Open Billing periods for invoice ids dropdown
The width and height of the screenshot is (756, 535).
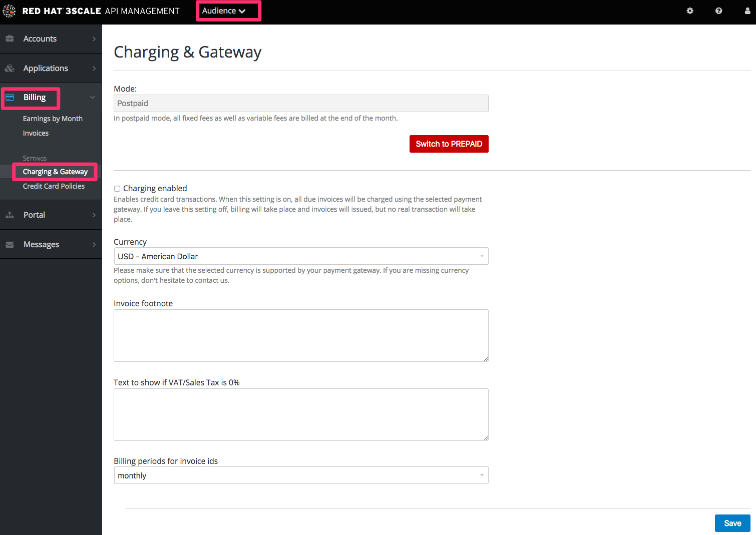point(301,475)
